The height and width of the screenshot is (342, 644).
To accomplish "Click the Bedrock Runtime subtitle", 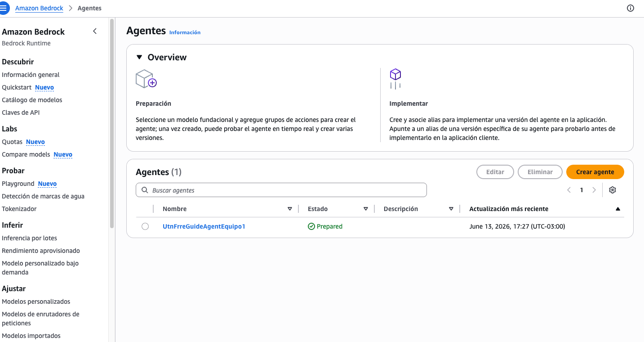I will [26, 43].
